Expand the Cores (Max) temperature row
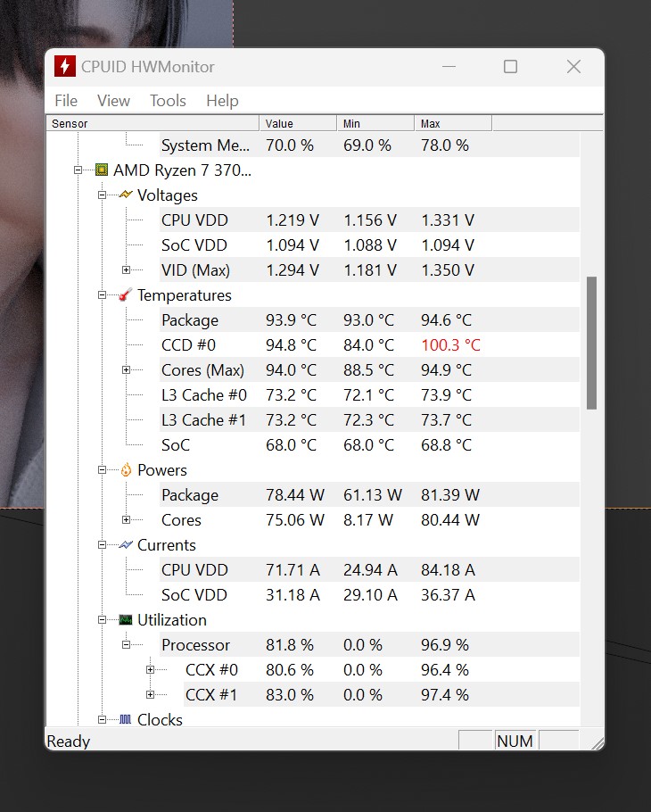 tap(126, 369)
